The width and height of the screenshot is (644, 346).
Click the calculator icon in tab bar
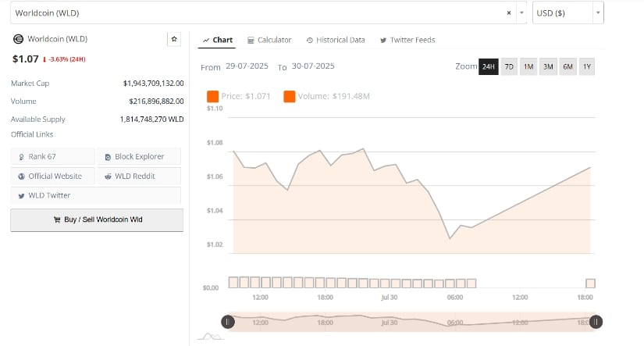pyautogui.click(x=251, y=41)
